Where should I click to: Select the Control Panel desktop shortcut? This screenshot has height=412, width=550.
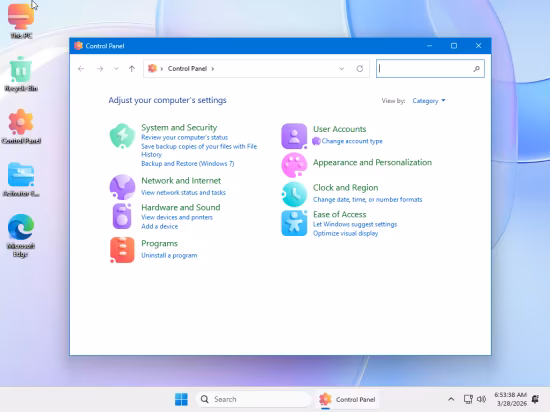coord(21,127)
